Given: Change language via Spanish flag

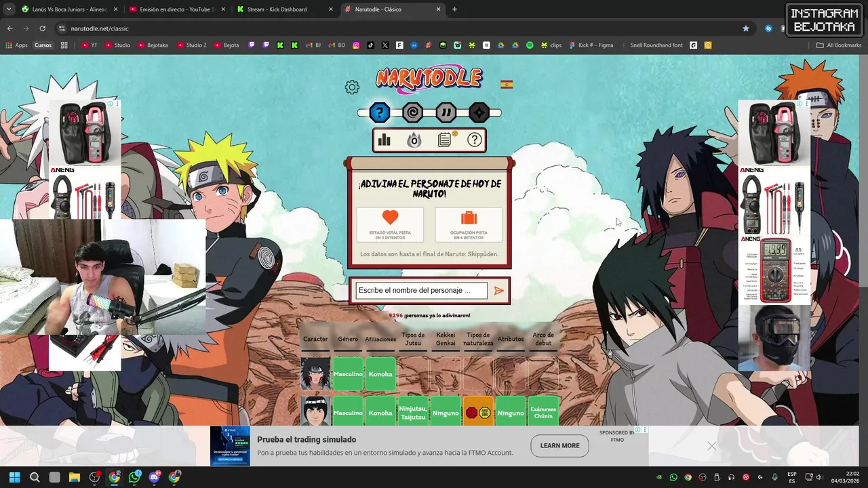Looking at the screenshot, I should [x=507, y=85].
